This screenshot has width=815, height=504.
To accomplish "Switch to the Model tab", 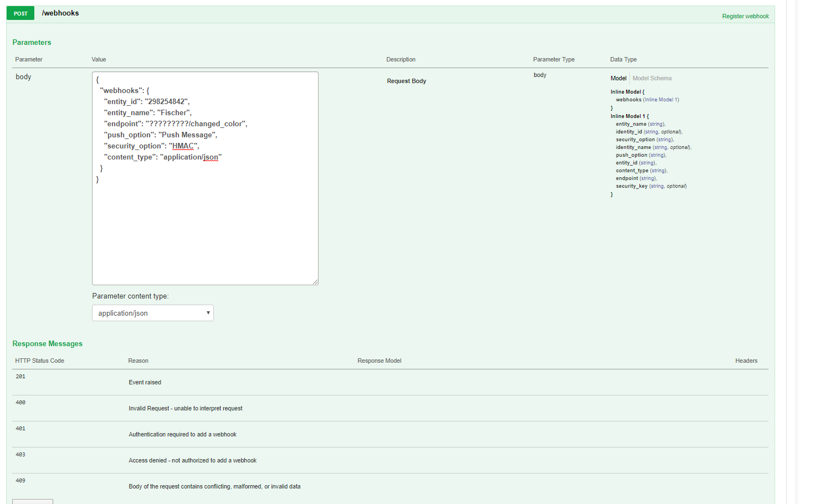I will (x=618, y=79).
